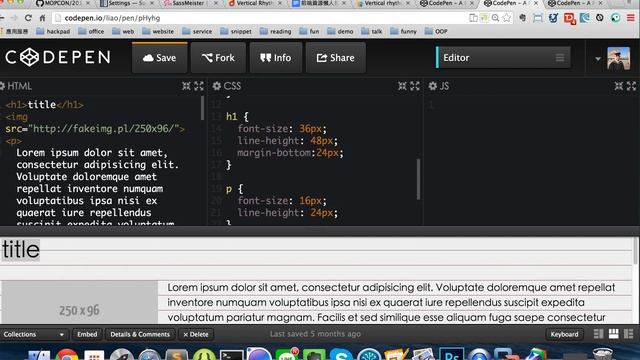This screenshot has height=360, width=640.
Task: Share the pen
Action: pos(336,58)
